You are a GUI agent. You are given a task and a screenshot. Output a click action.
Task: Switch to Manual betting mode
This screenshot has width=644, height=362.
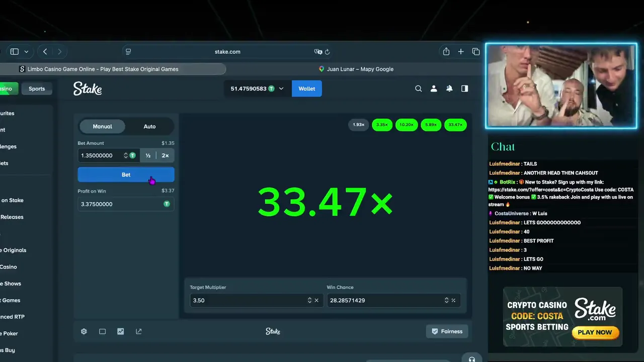(102, 126)
